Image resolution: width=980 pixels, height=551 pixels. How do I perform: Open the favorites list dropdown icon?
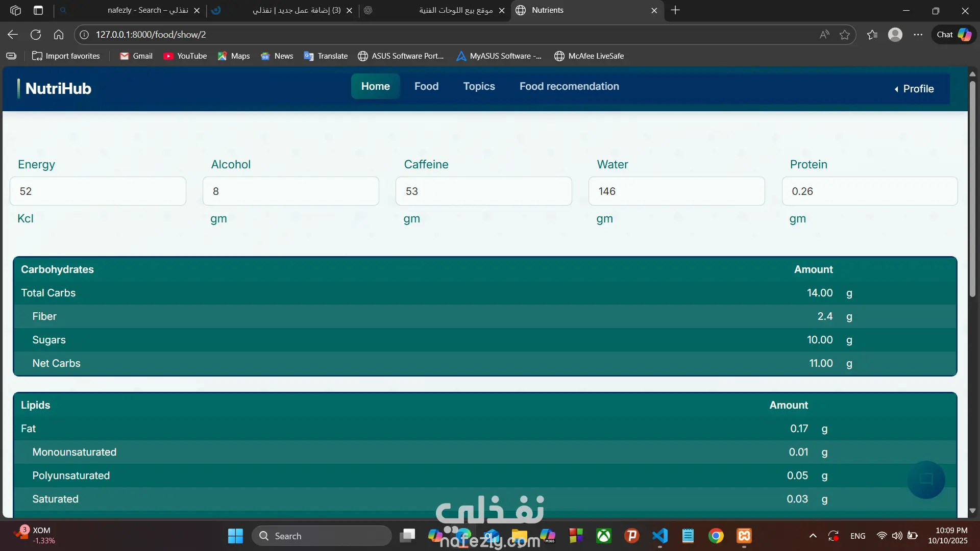872,35
